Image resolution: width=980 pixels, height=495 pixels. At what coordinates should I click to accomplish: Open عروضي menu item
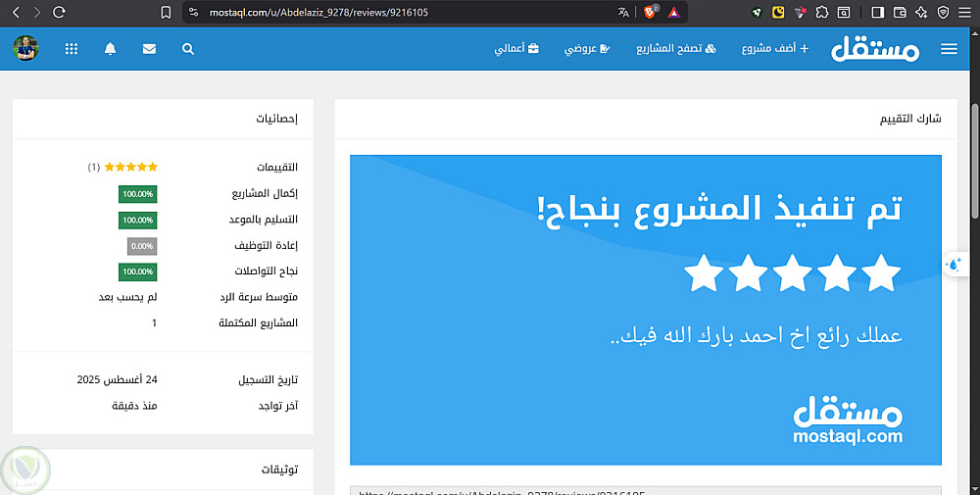click(586, 48)
